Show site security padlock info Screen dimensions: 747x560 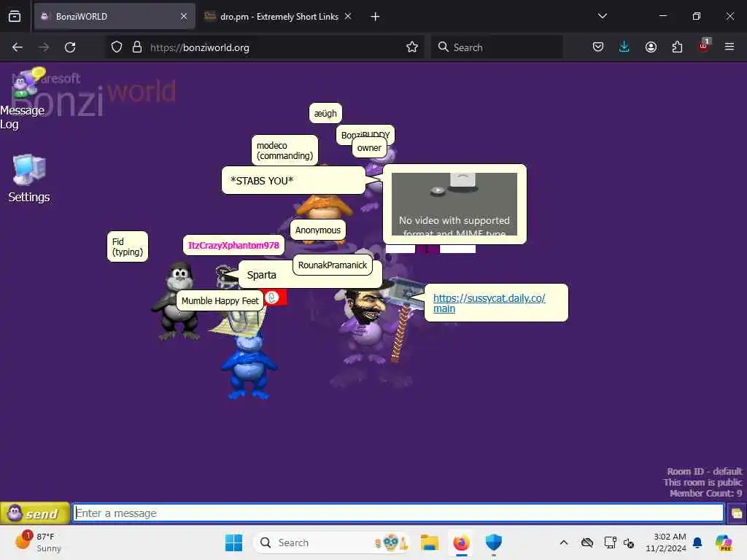137,47
